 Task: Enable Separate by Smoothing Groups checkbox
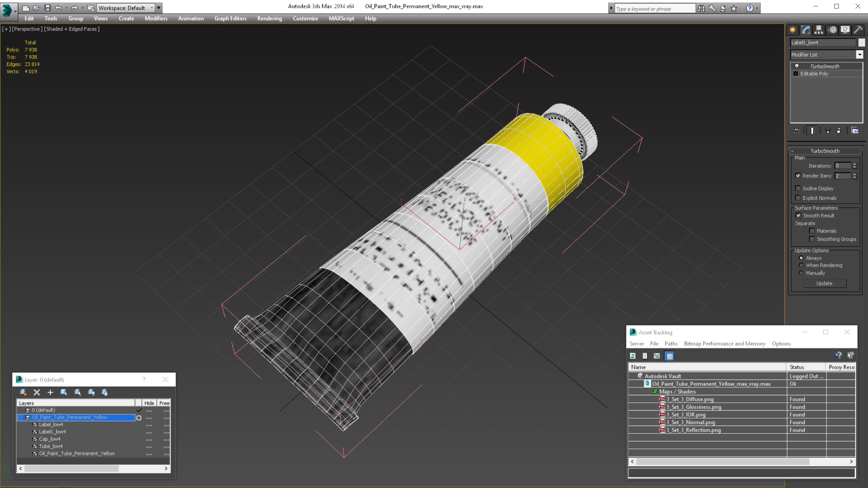[812, 239]
